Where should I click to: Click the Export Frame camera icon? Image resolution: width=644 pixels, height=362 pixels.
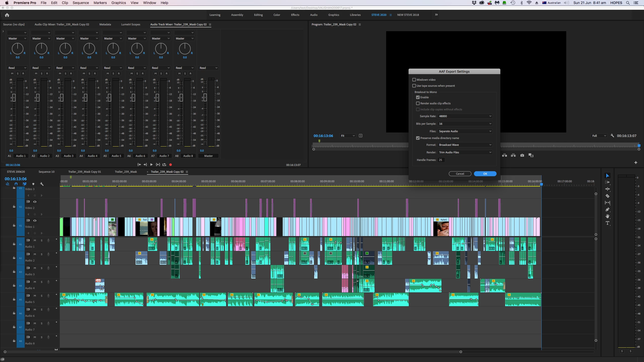522,155
